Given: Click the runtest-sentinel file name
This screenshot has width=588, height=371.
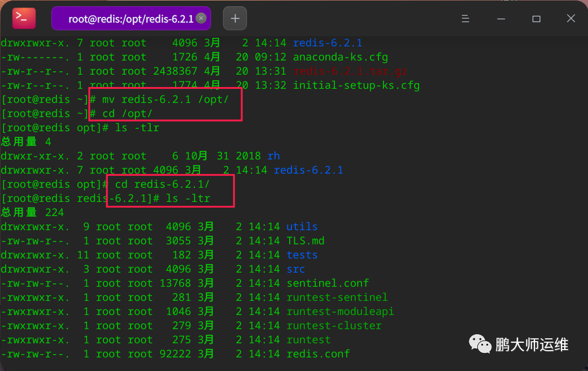Looking at the screenshot, I should 337,297.
